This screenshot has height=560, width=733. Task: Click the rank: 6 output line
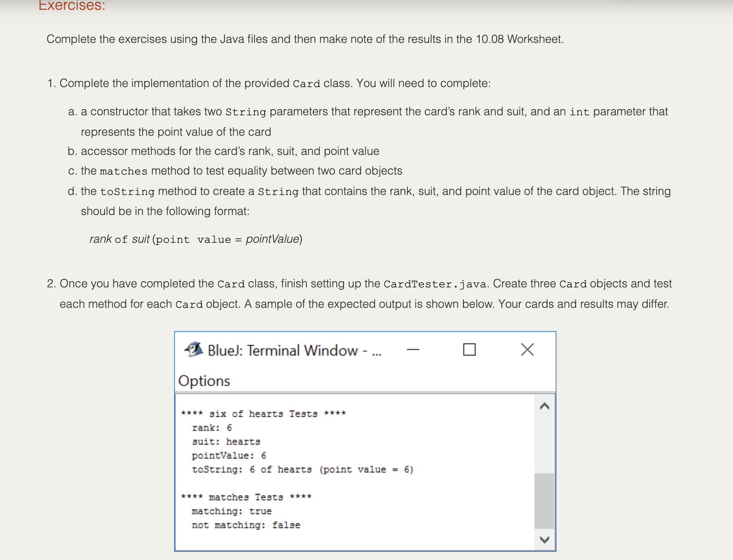pyautogui.click(x=211, y=428)
